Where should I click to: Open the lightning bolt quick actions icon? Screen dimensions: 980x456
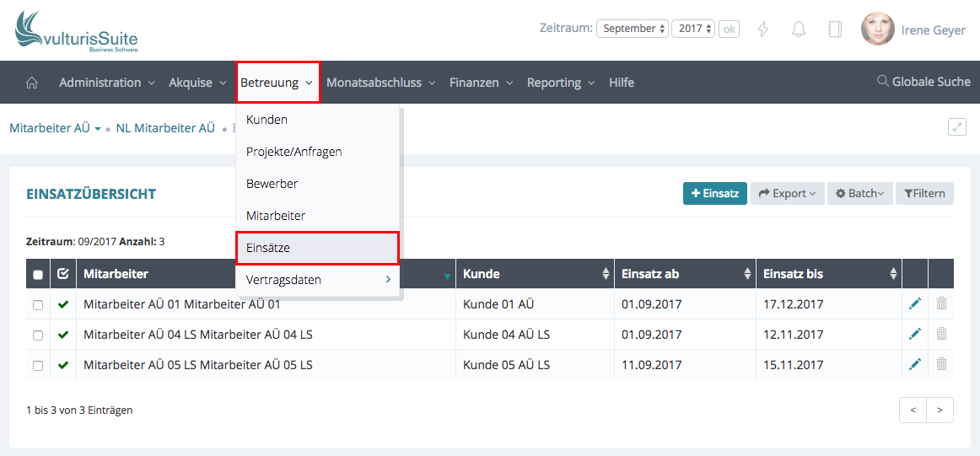(x=763, y=30)
